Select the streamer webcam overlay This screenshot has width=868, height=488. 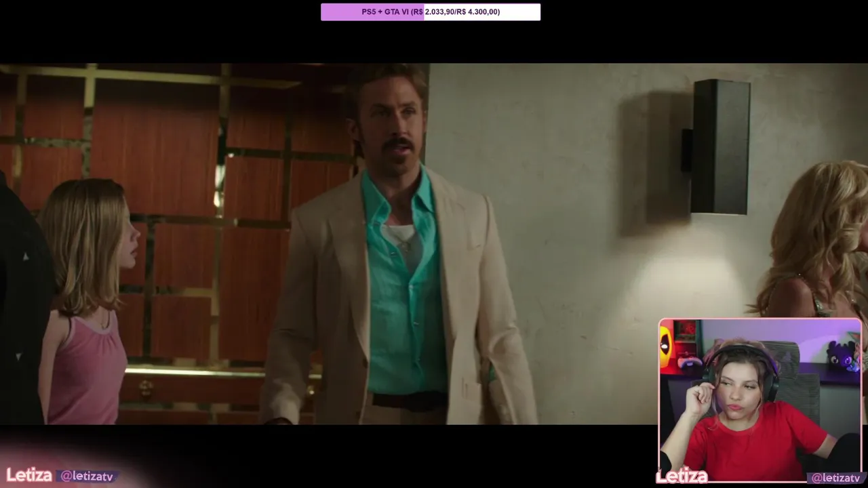(x=760, y=400)
